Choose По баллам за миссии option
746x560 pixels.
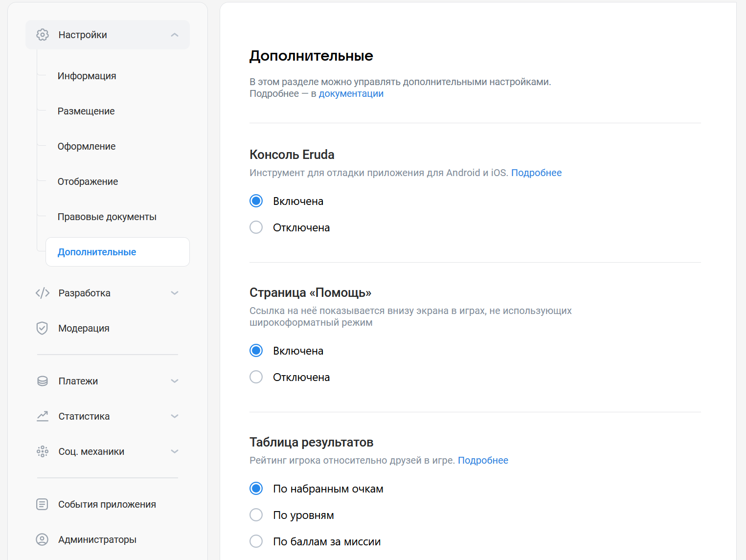[256, 541]
